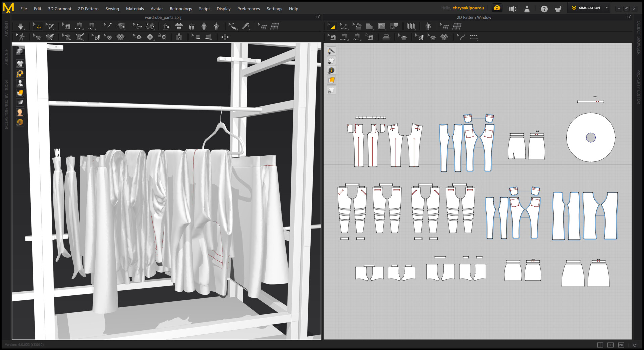This screenshot has height=350, width=644.
Task: Open the Help question mark icon
Action: [x=544, y=9]
